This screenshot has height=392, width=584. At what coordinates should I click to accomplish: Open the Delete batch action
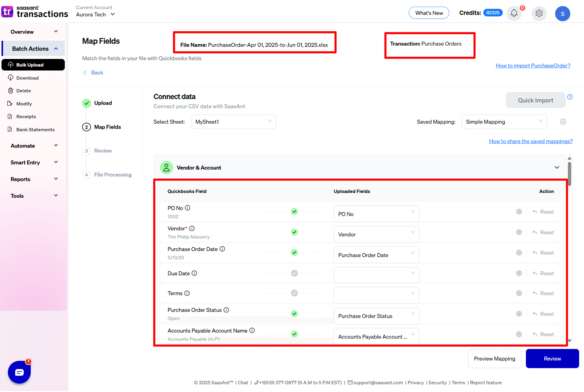(x=10, y=91)
